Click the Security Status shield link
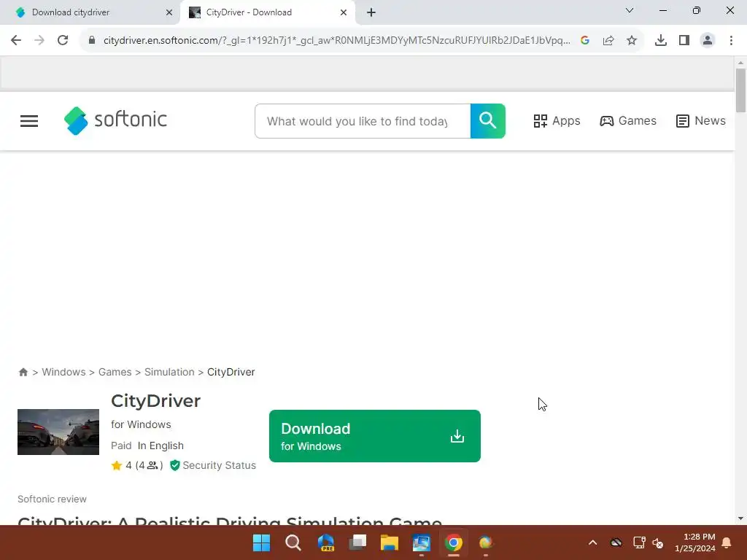This screenshot has height=560, width=747. [213, 465]
